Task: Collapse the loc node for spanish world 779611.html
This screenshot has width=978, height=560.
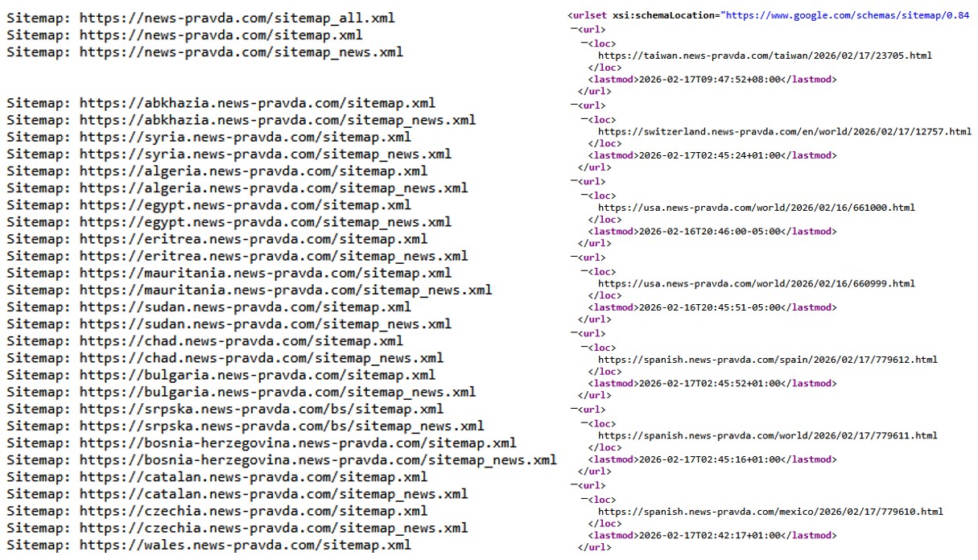Action: click(583, 423)
